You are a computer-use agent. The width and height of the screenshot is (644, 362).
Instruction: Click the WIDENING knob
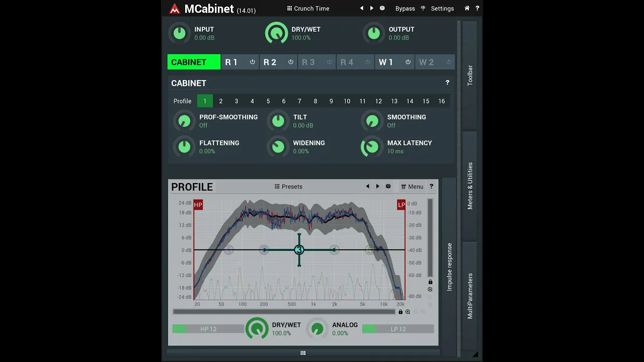pyautogui.click(x=278, y=147)
